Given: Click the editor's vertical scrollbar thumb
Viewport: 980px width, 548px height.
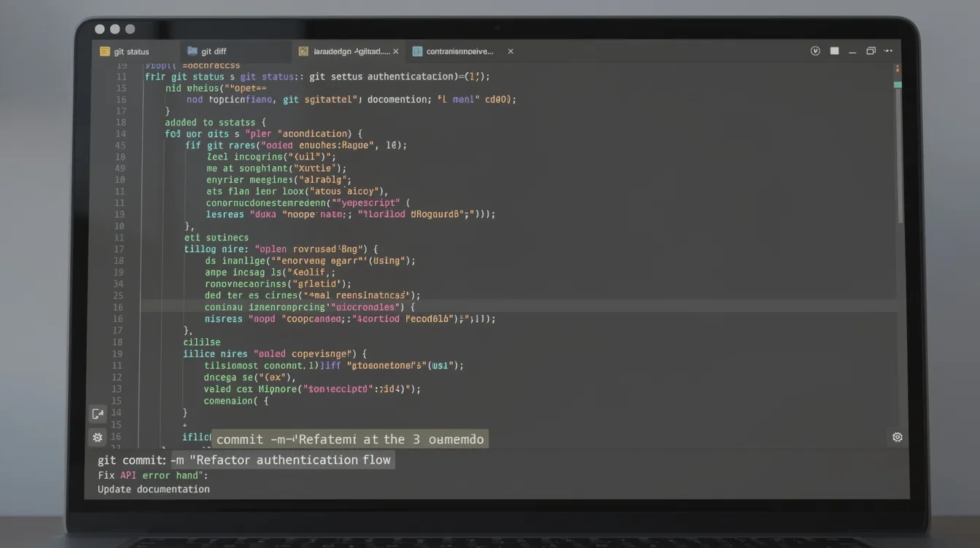Looking at the screenshot, I should point(899,157).
